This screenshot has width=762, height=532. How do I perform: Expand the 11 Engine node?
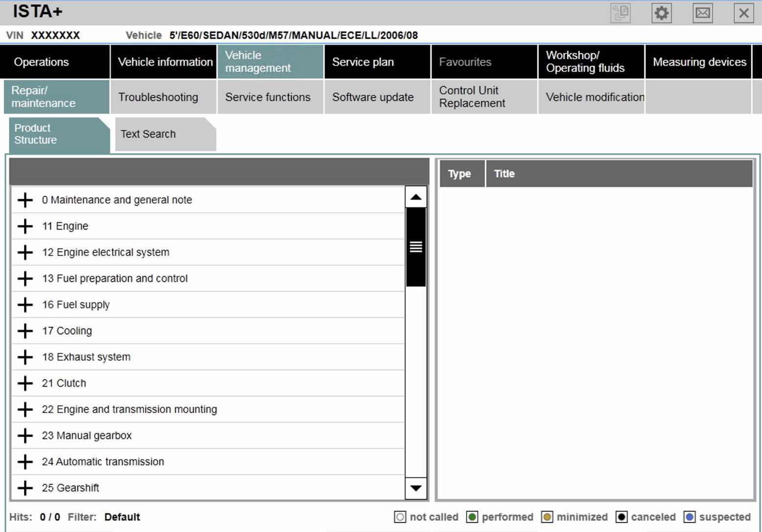(x=25, y=226)
